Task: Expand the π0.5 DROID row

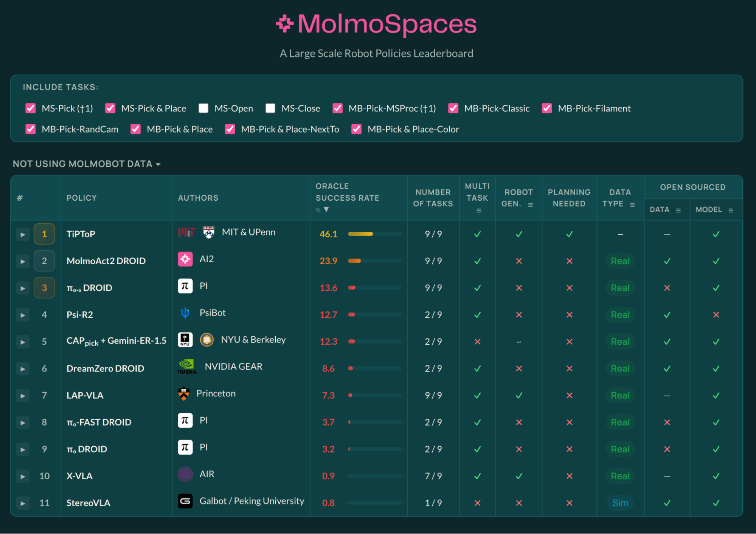Action: [x=23, y=288]
